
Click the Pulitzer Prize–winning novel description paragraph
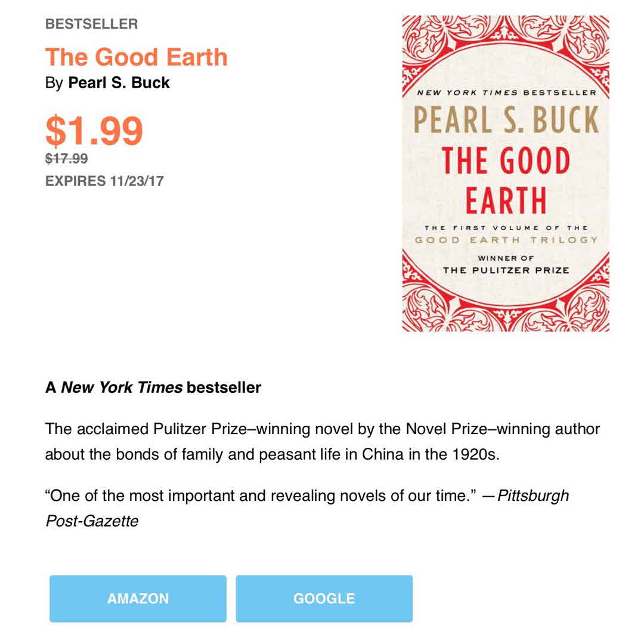(x=322, y=441)
